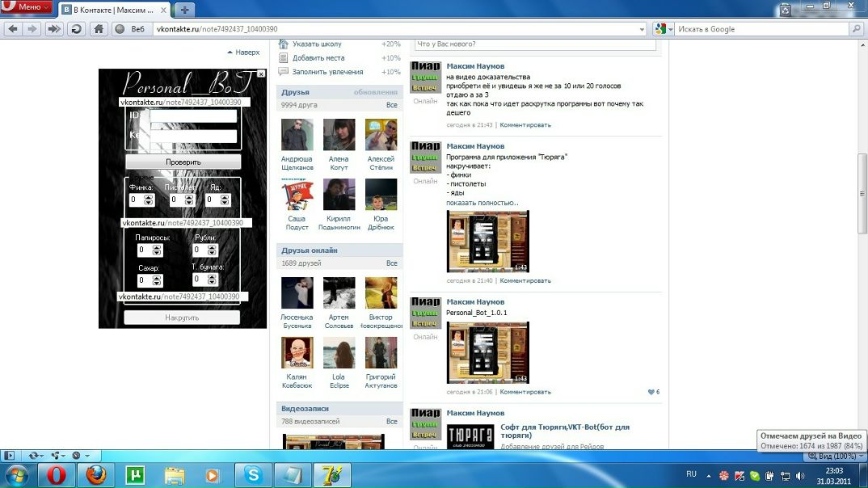The image size is (868, 488).
Task: Switch to the В Контакте tab
Action: tap(115, 10)
